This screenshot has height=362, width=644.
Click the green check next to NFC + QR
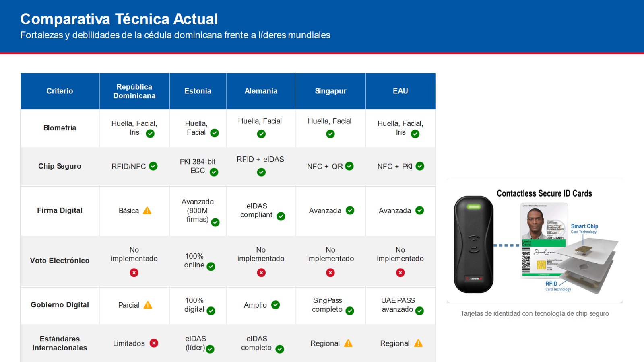coord(349,166)
